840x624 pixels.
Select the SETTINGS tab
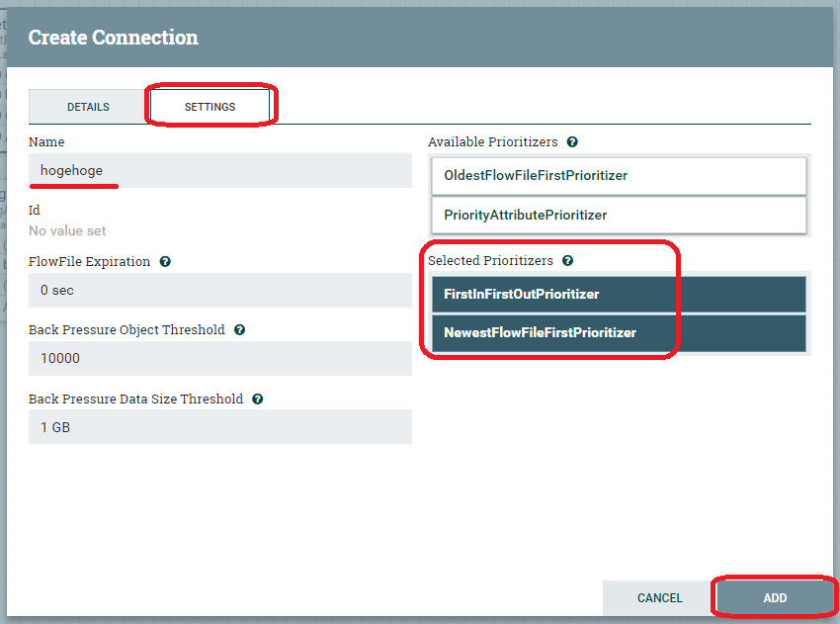tap(210, 107)
